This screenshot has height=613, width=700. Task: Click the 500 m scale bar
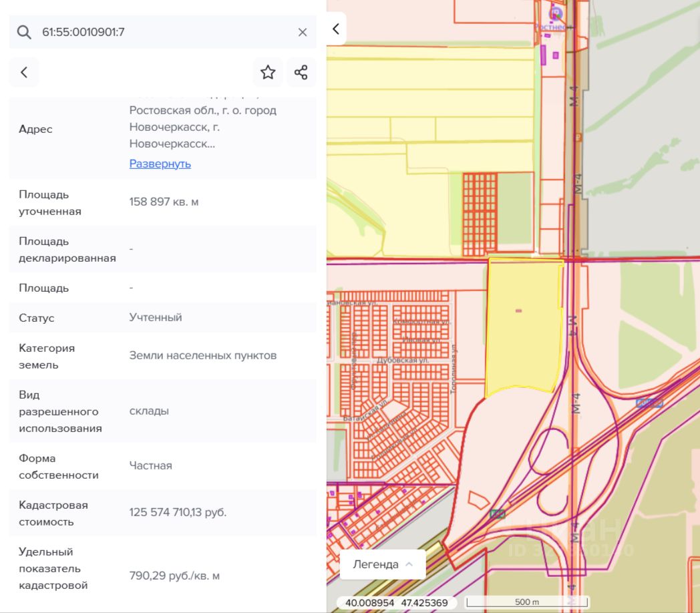click(526, 602)
